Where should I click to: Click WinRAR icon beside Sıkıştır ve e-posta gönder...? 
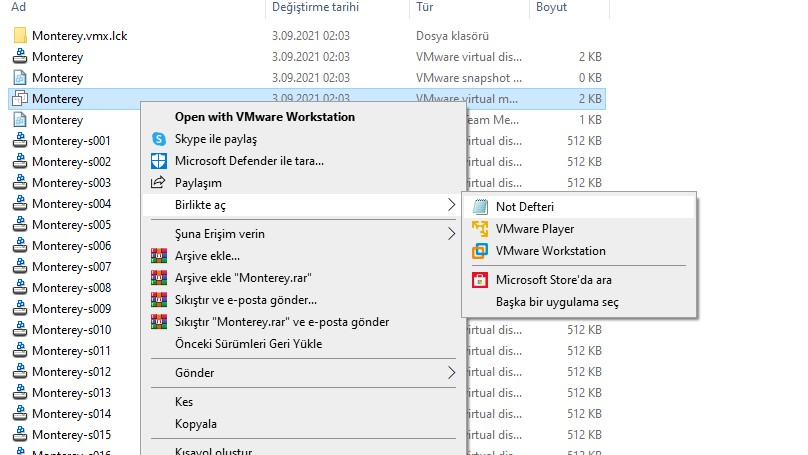[159, 300]
